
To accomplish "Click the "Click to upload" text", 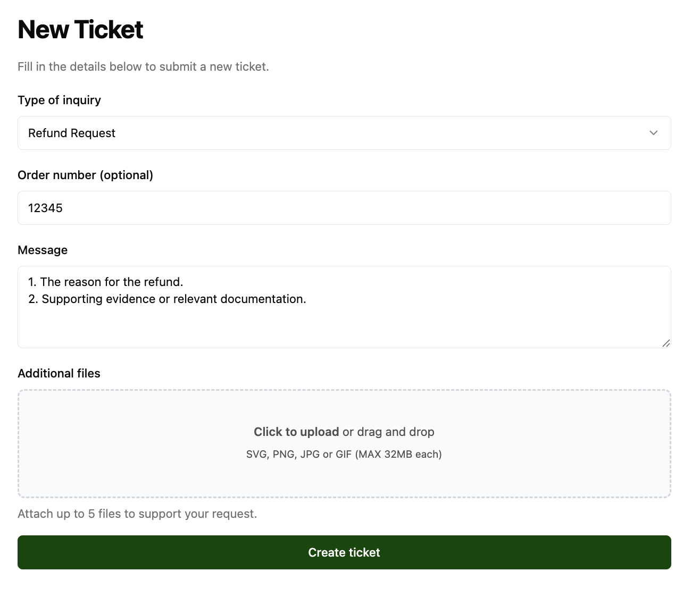I will tap(296, 432).
